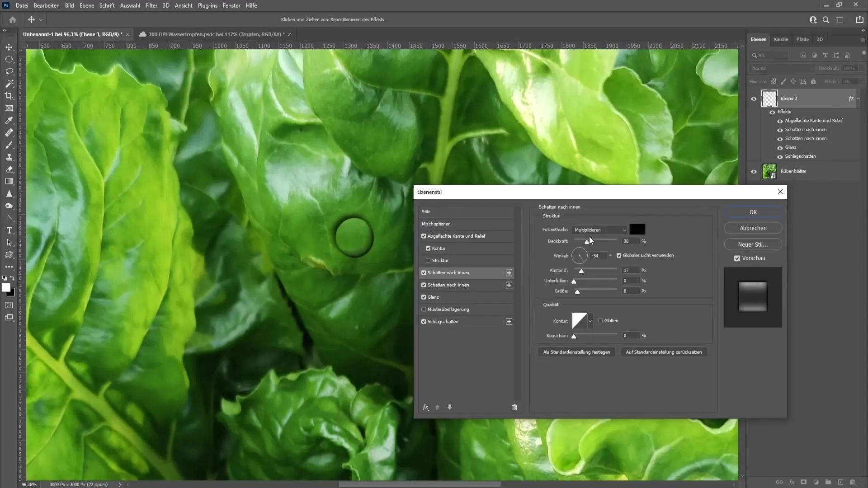
Task: Enable the Musterüberlagerung checkbox
Action: click(x=424, y=310)
